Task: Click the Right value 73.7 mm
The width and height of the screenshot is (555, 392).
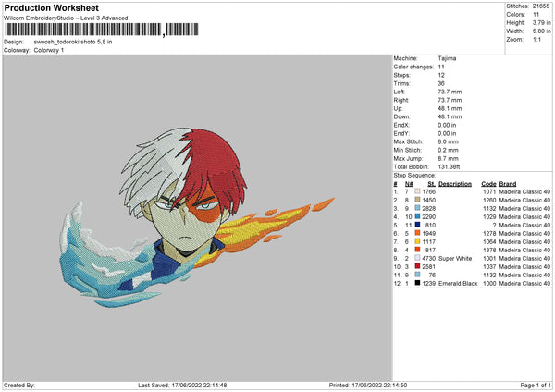Action: pyautogui.click(x=450, y=100)
